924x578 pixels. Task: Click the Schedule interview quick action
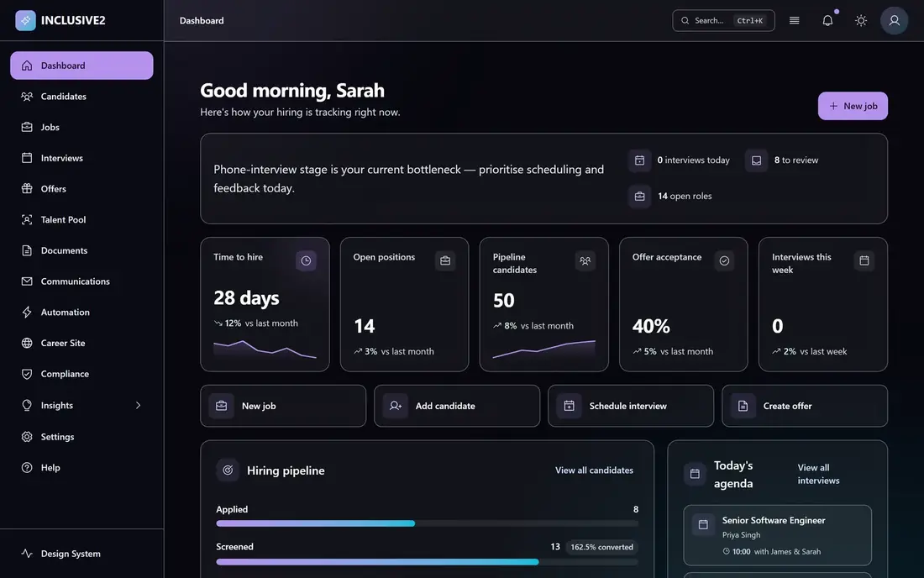tap(631, 406)
